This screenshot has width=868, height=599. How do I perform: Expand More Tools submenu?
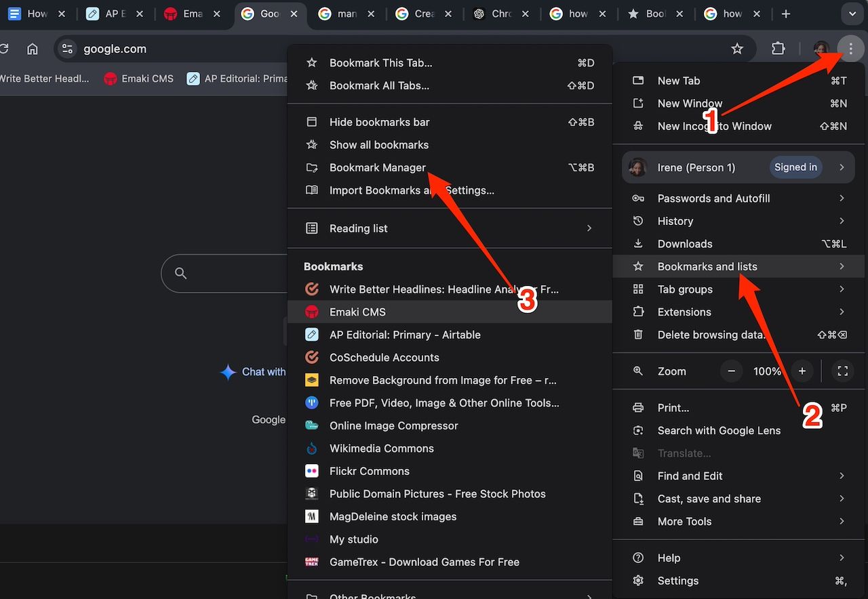(x=739, y=521)
